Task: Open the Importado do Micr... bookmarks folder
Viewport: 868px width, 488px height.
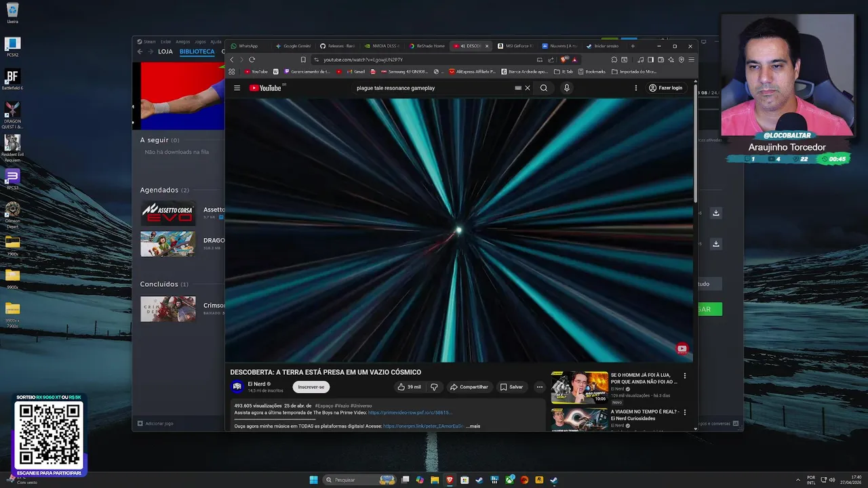Action: [x=634, y=71]
